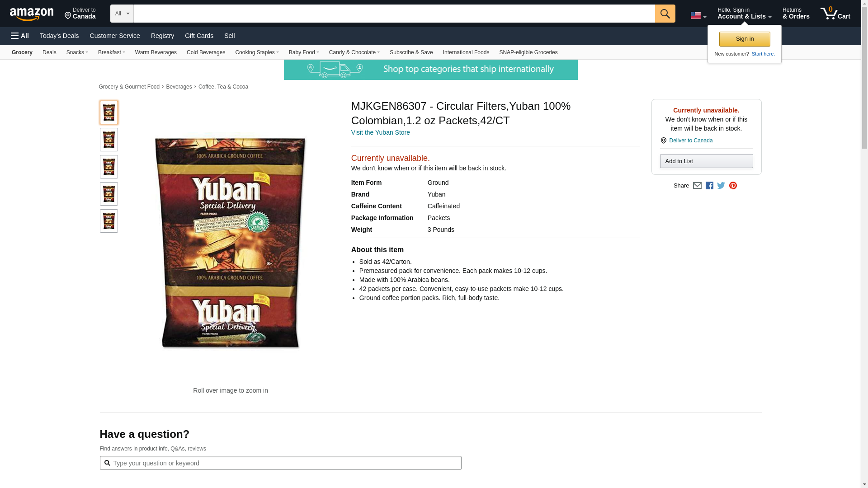The width and height of the screenshot is (868, 488).
Task: Open the Beverages breadcrumb link
Action: [179, 87]
